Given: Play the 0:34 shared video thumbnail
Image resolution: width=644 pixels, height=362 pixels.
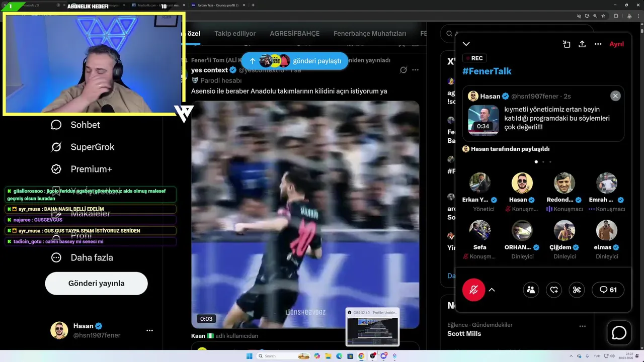Looking at the screenshot, I should [x=484, y=120].
